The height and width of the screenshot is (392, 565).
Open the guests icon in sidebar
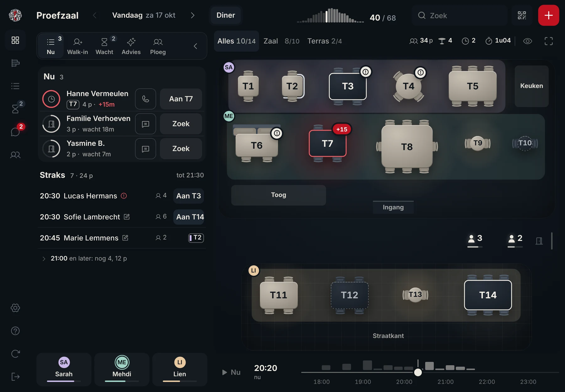click(15, 155)
